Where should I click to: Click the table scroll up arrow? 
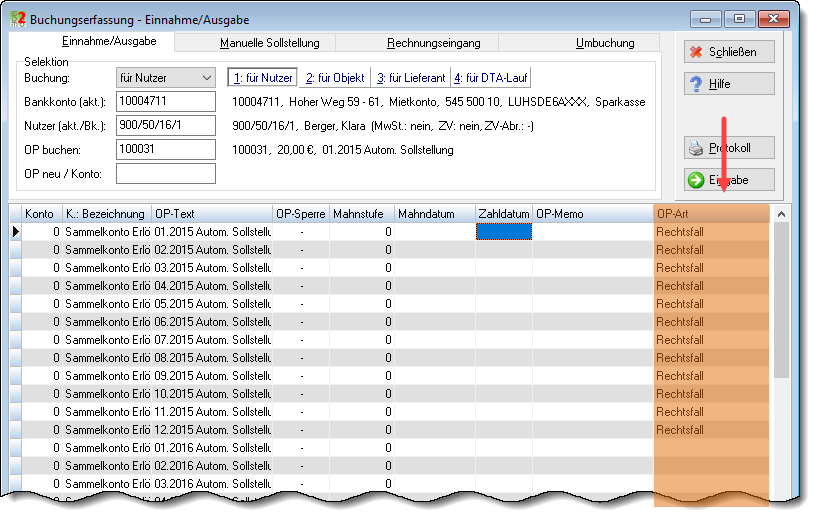[x=781, y=214]
